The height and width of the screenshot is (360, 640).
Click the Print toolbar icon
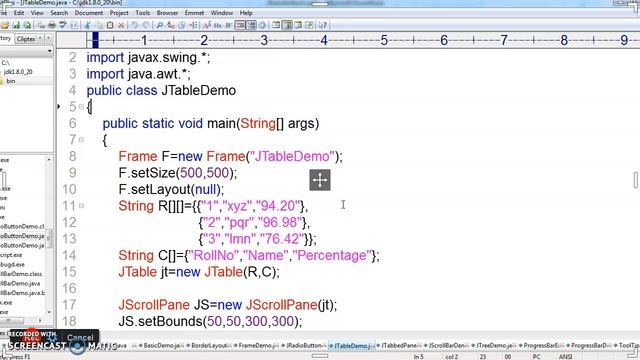click(x=52, y=25)
